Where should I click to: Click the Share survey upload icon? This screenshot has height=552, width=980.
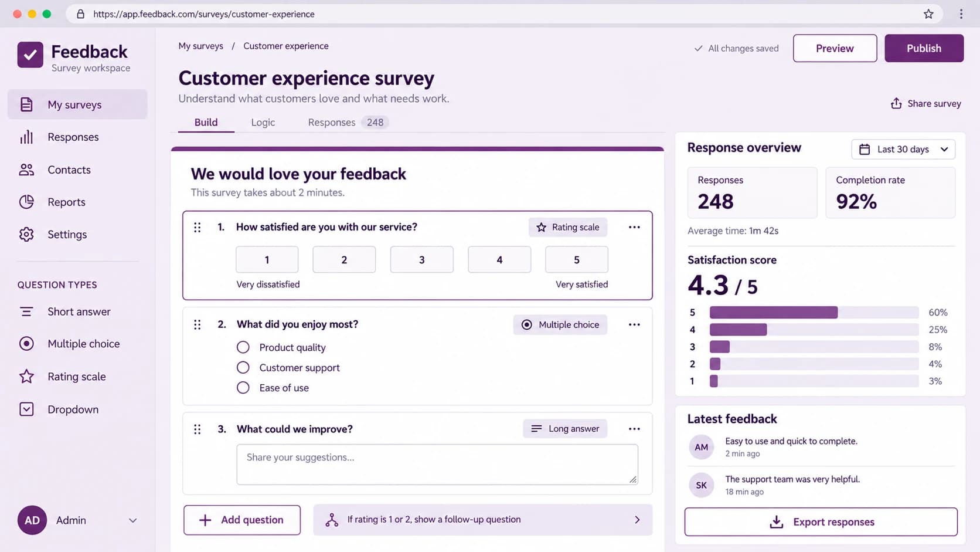pyautogui.click(x=896, y=103)
